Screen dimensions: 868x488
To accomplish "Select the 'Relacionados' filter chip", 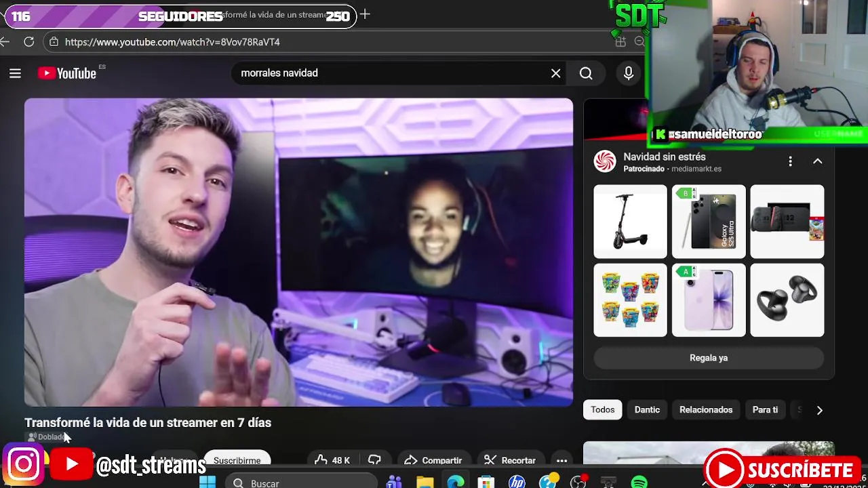I will 706,410.
